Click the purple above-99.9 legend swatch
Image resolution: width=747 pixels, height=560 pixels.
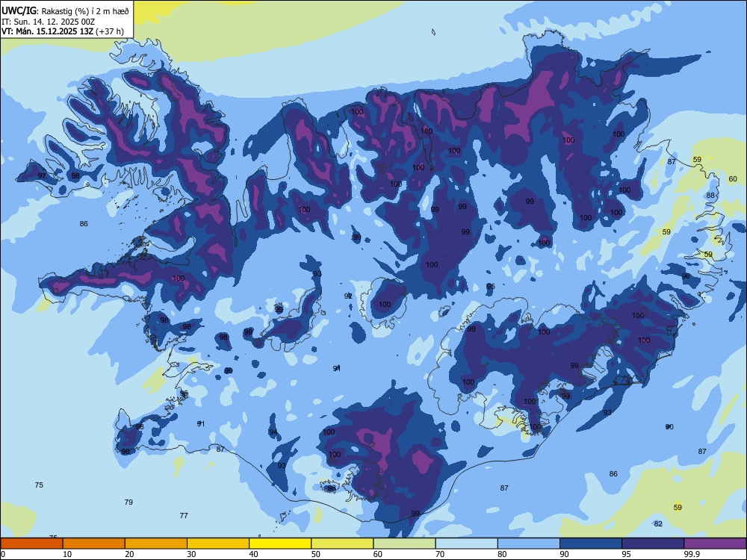point(715,544)
